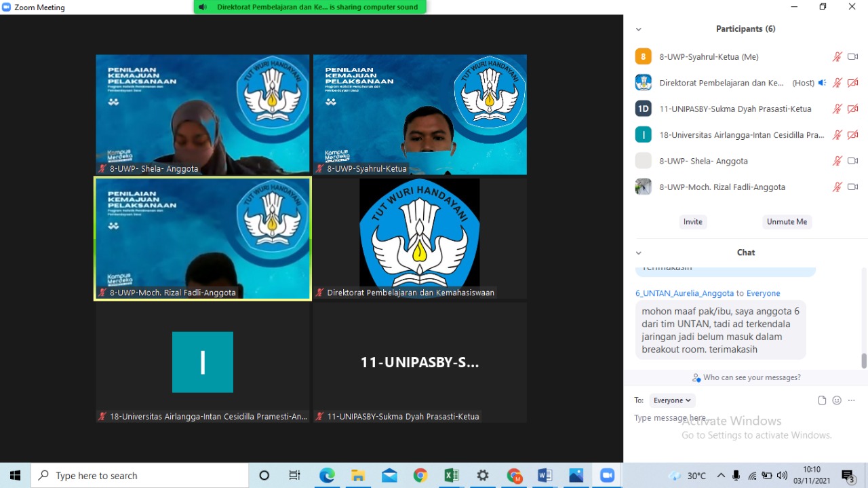This screenshot has height=488, width=868.
Task: Click the speaker icon in green sharing banner
Action: click(203, 7)
